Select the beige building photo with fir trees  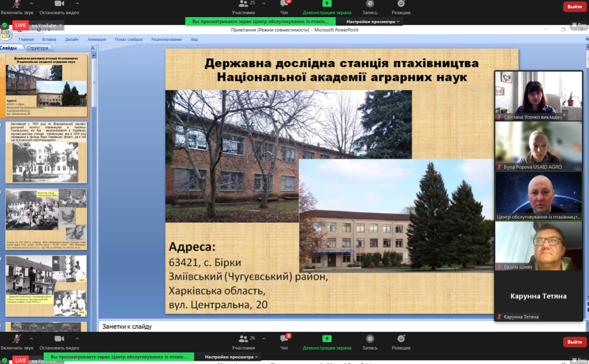(x=396, y=216)
